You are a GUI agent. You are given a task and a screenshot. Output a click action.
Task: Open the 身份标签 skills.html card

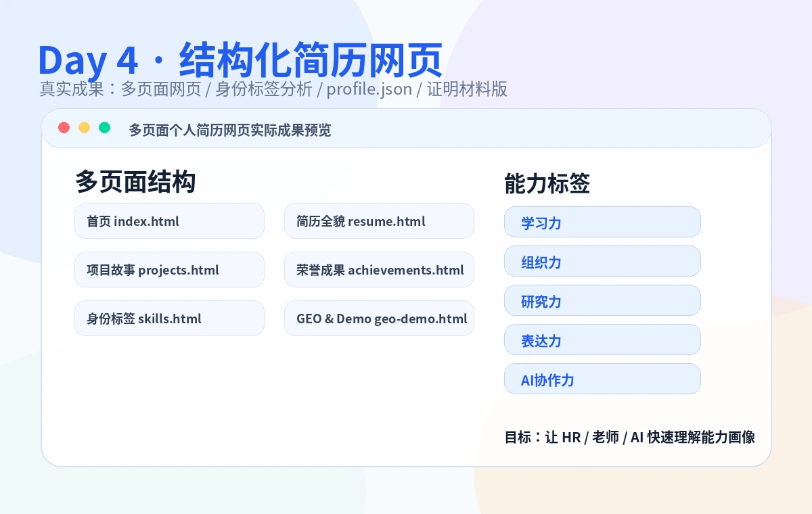[x=169, y=319]
